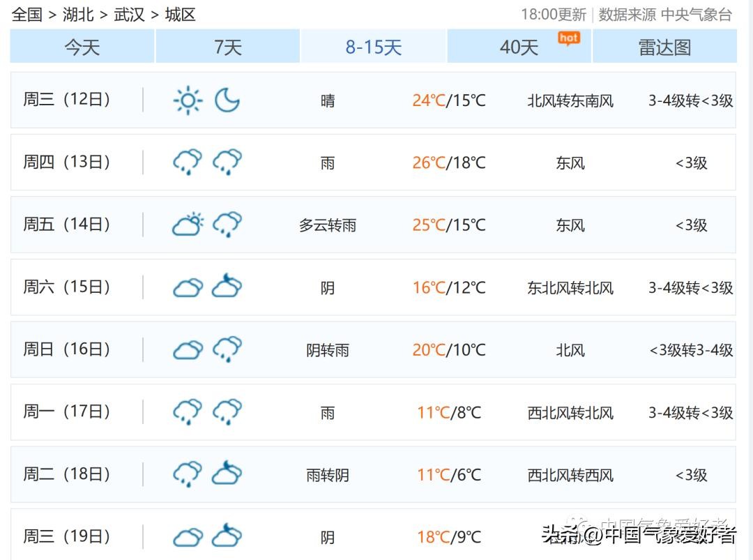
Task: Click the daytime cloud icon for 周三 19日
Action: (188, 537)
